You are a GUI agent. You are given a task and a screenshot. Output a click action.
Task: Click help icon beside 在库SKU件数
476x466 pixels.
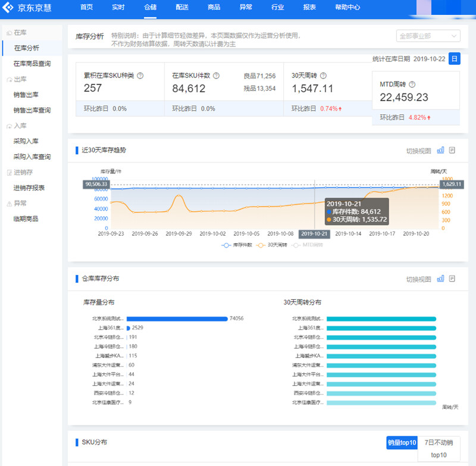(217, 76)
